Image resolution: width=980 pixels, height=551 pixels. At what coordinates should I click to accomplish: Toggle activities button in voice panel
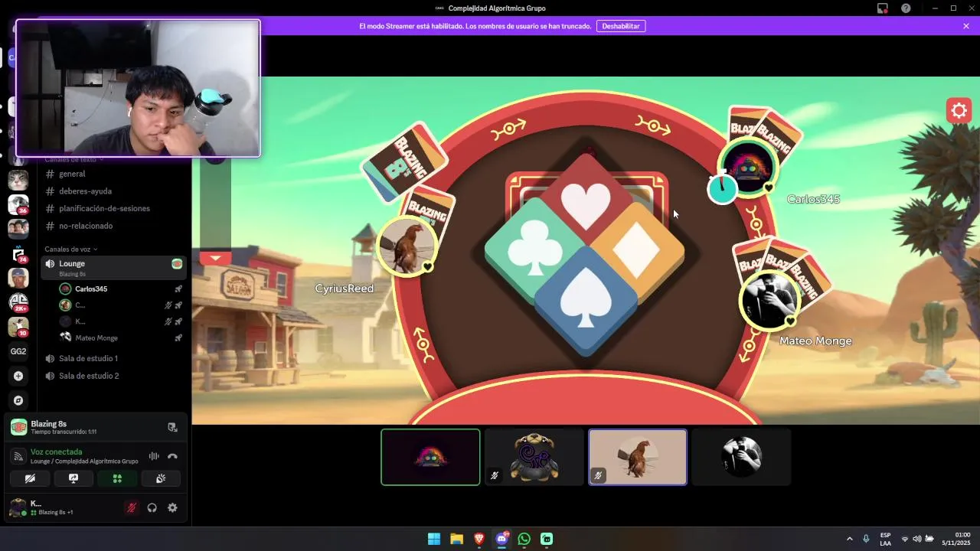click(x=117, y=478)
